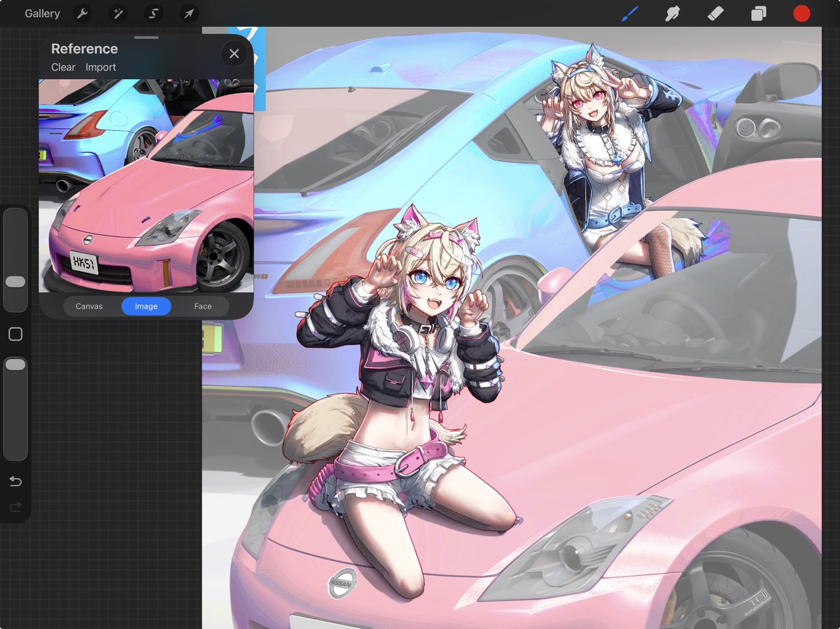Viewport: 840px width, 629px height.
Task: Open the Gallery
Action: [42, 13]
